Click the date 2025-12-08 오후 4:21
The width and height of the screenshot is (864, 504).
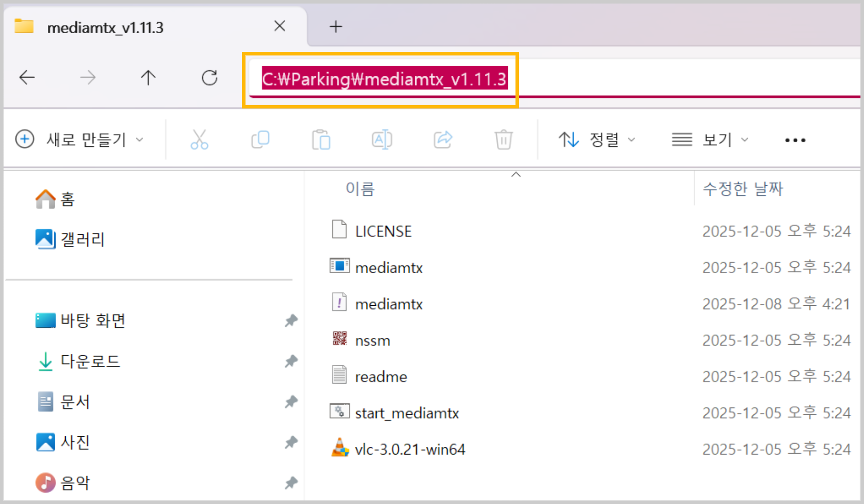tap(776, 304)
